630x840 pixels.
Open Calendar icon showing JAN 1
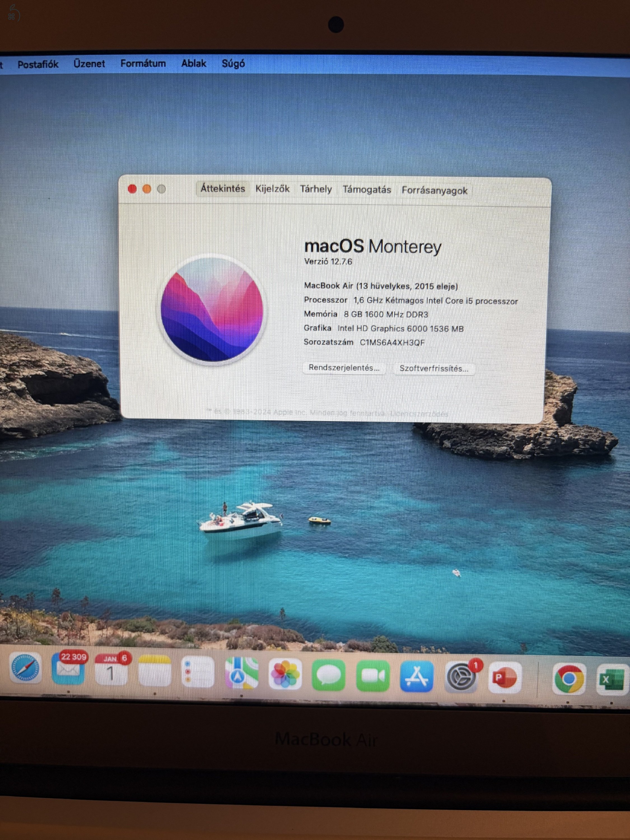111,670
